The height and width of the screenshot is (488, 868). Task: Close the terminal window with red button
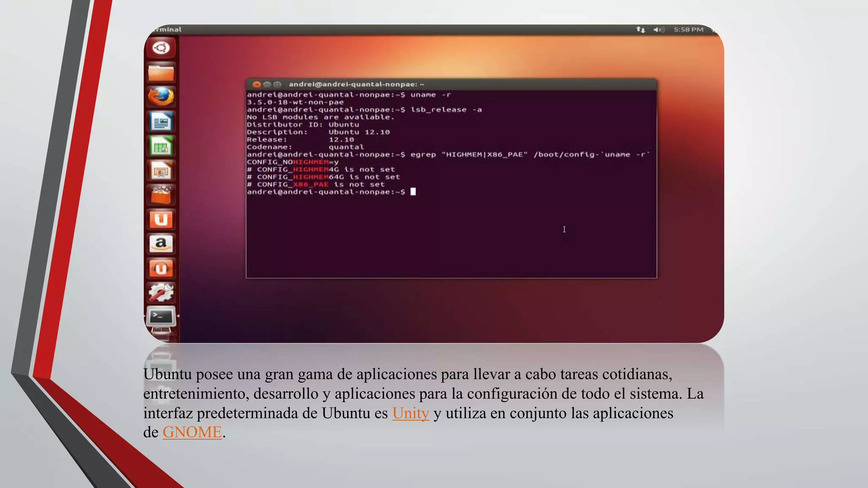tap(256, 84)
